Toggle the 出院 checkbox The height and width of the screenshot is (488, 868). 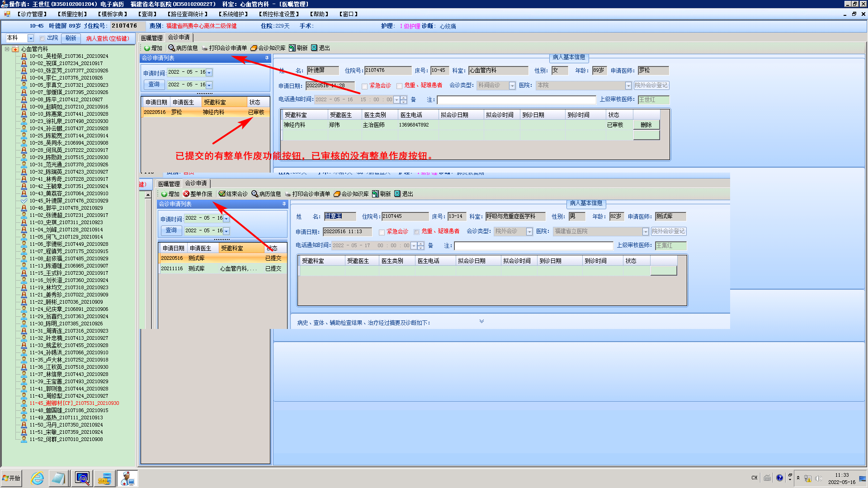tap(42, 38)
